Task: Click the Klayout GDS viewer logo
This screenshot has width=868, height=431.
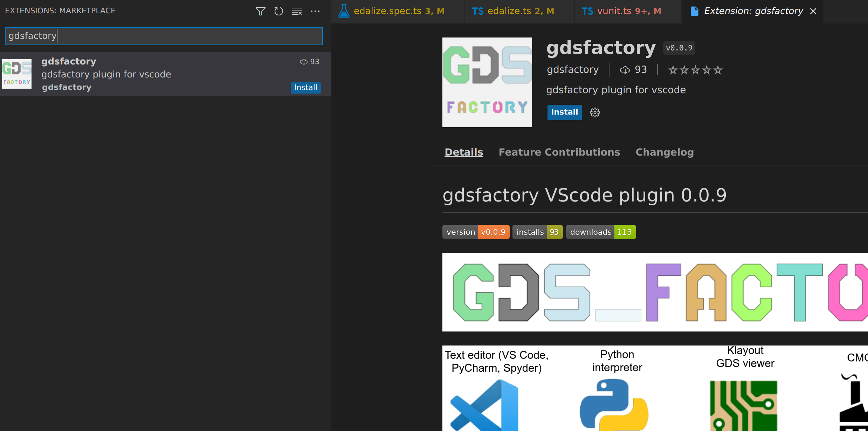Action: [x=744, y=406]
